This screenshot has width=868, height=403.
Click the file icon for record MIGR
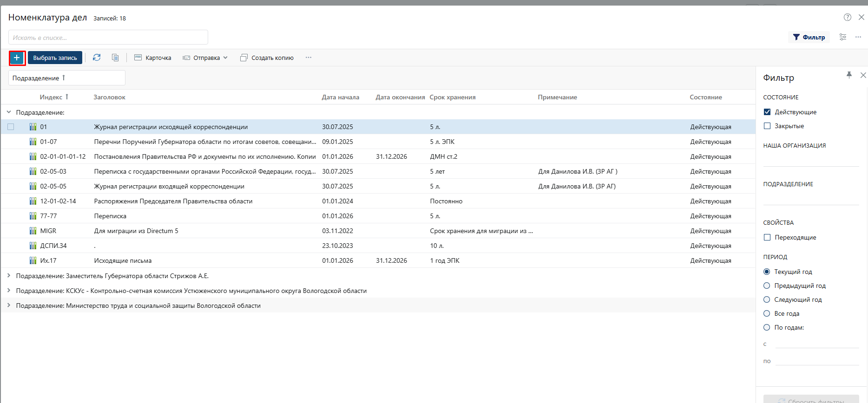[33, 231]
